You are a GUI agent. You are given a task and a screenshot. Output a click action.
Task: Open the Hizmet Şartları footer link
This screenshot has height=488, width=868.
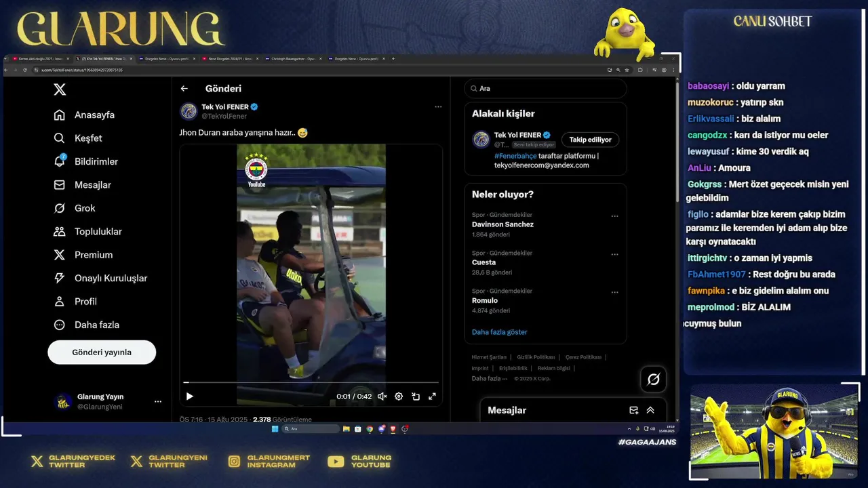pyautogui.click(x=489, y=357)
